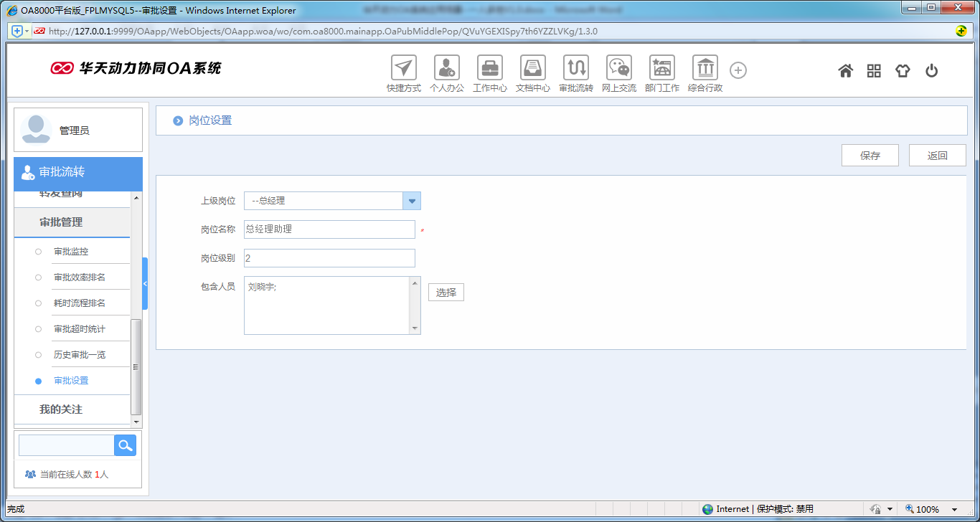Open 工作中心 briefcase icon

[489, 69]
